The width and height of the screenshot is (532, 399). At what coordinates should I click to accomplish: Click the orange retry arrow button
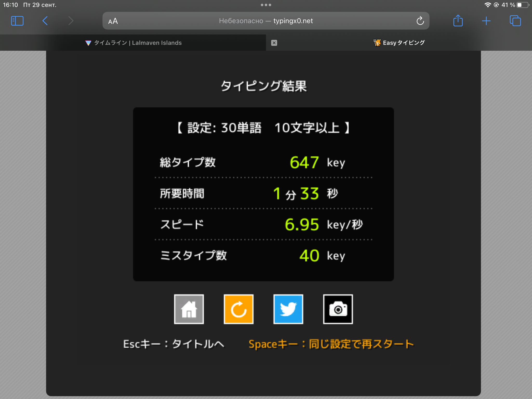(x=238, y=309)
